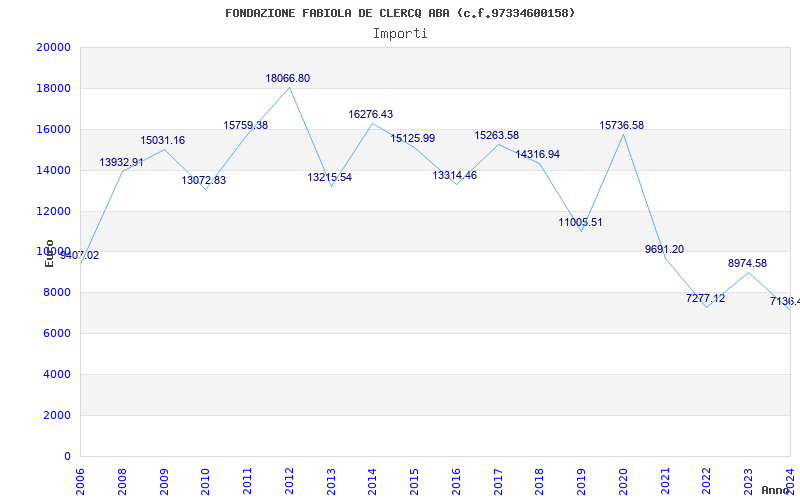Select the 13072.83 data label
Image resolution: width=800 pixels, height=500 pixels.
tap(204, 180)
